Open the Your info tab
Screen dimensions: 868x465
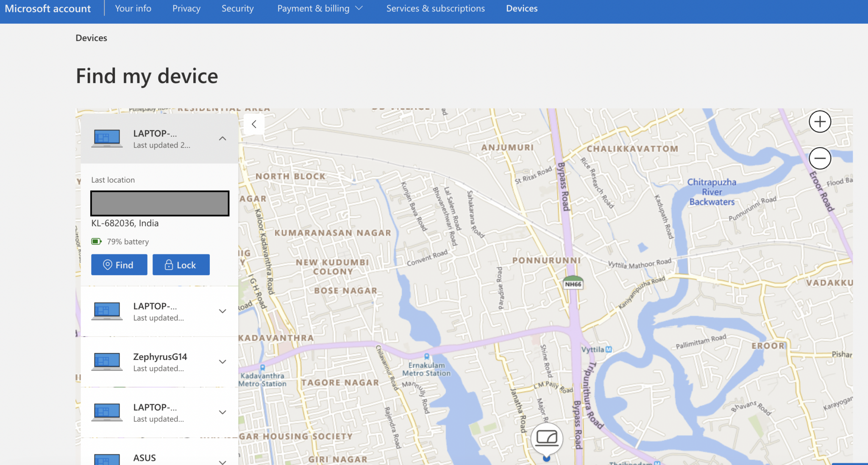133,8
